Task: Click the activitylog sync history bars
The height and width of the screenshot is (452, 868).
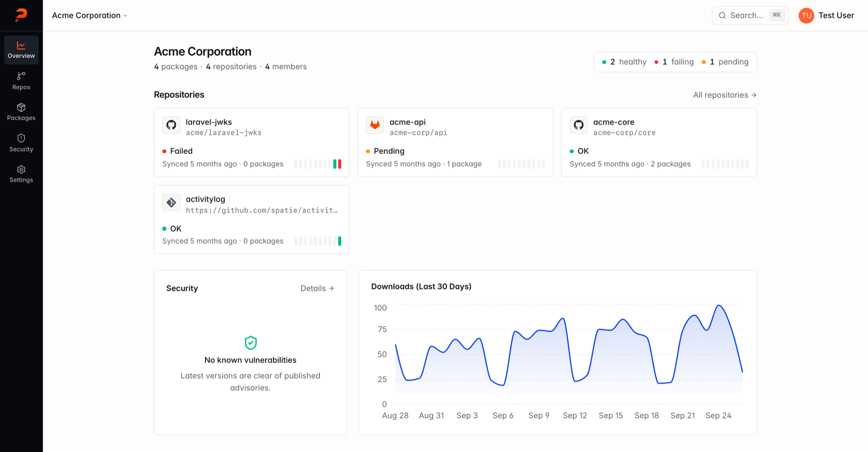Action: 317,241
